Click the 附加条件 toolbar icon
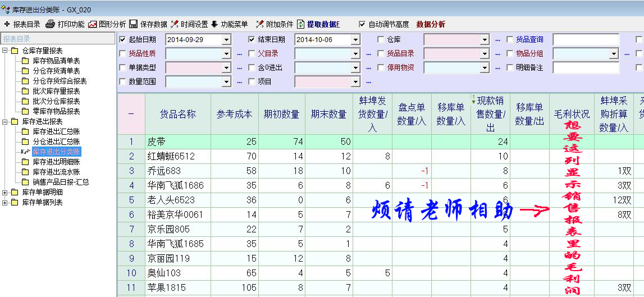The height and width of the screenshot is (297, 644). point(259,24)
